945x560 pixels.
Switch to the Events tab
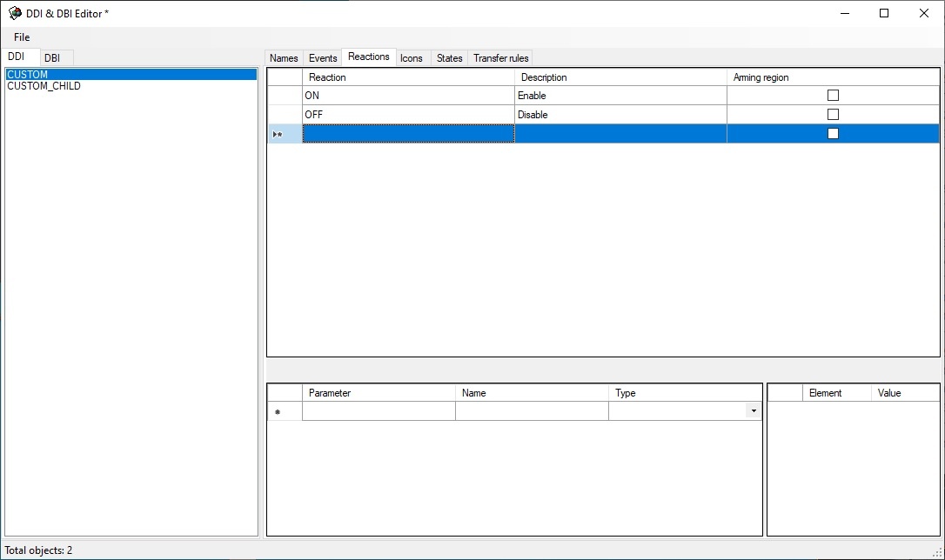coord(323,58)
